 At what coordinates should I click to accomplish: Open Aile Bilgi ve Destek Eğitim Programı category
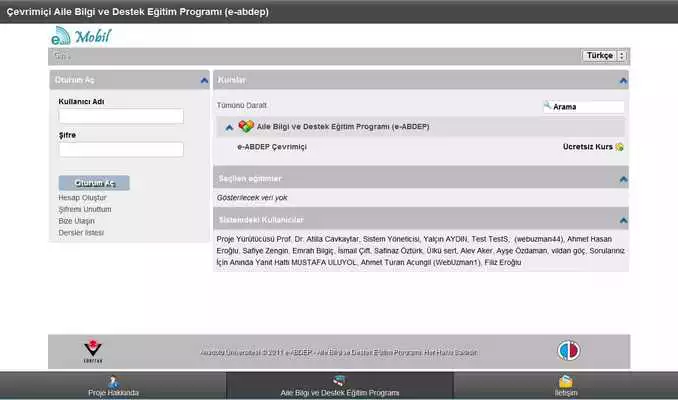point(343,127)
